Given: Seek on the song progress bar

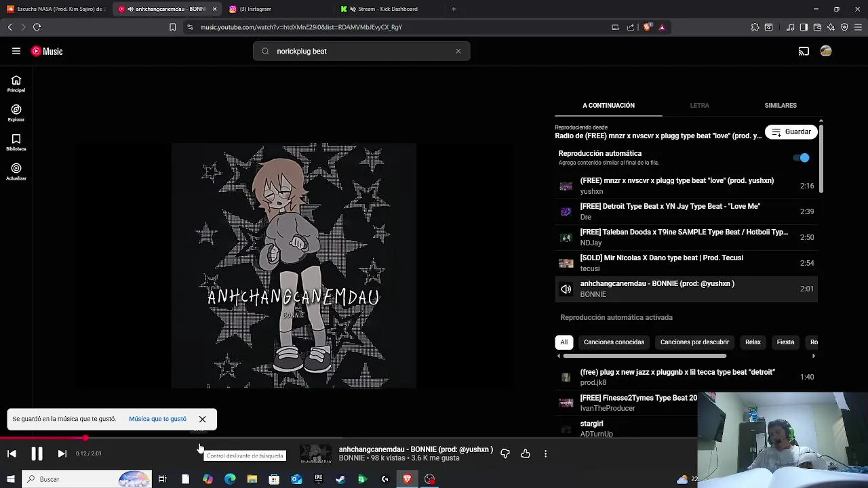Looking at the screenshot, I should (349, 438).
